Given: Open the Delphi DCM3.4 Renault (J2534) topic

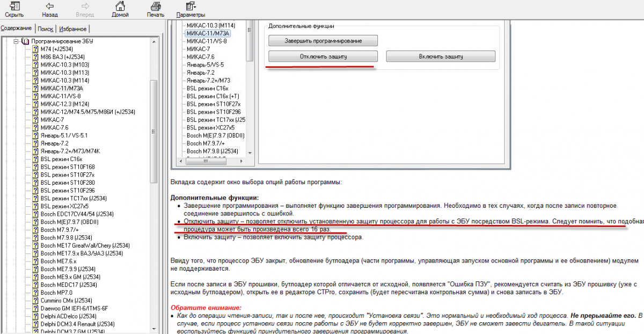Looking at the screenshot, I should (77, 324).
